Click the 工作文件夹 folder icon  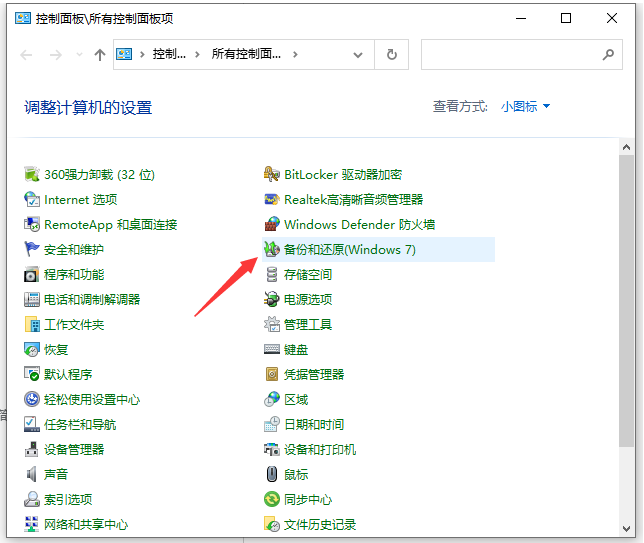[x=32, y=324]
